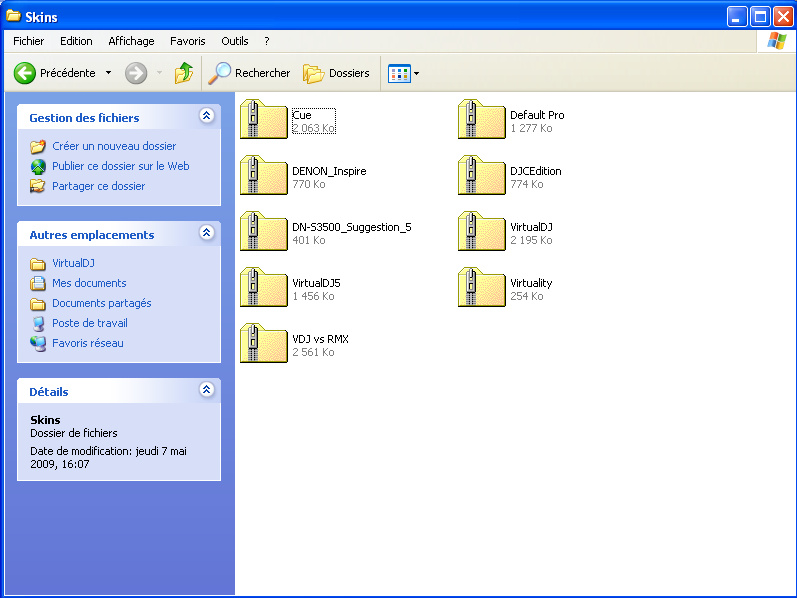Select the Default Pro zip archive icon

click(481, 121)
